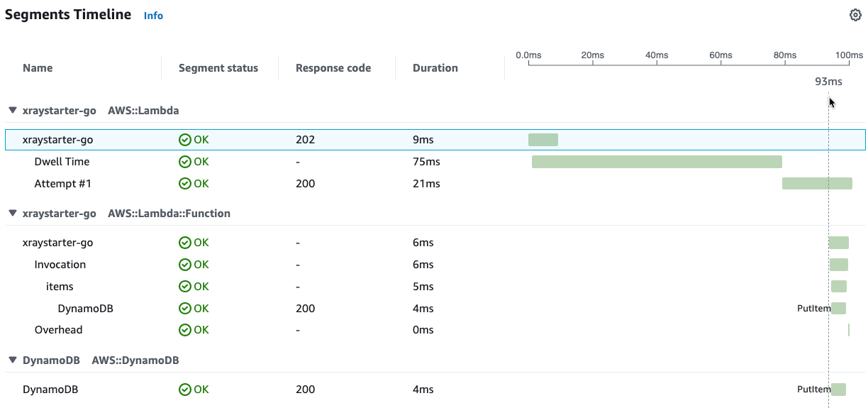
Task: Click the Overhead timeline bar sliver
Action: 849,330
